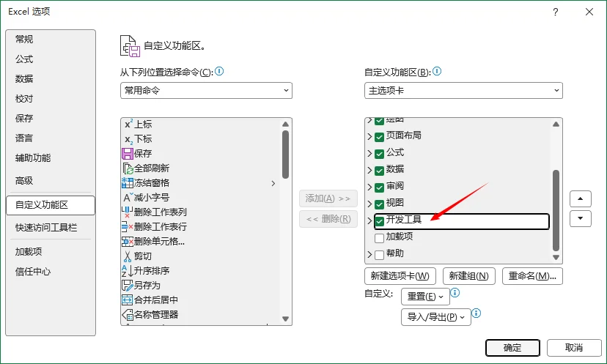The image size is (607, 364).
Task: Uncheck the 视图 checkbox
Action: [x=380, y=204]
